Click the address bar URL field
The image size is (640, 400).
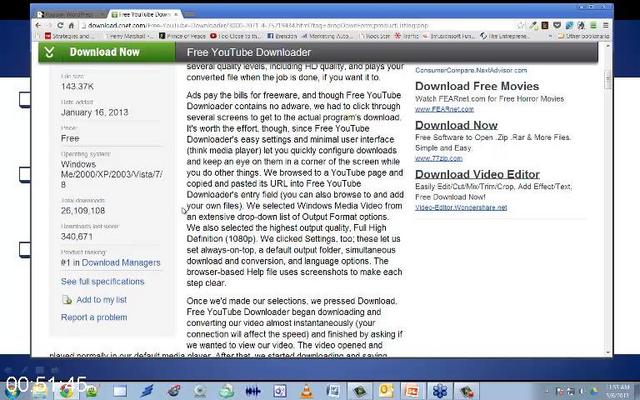pyautogui.click(x=298, y=25)
